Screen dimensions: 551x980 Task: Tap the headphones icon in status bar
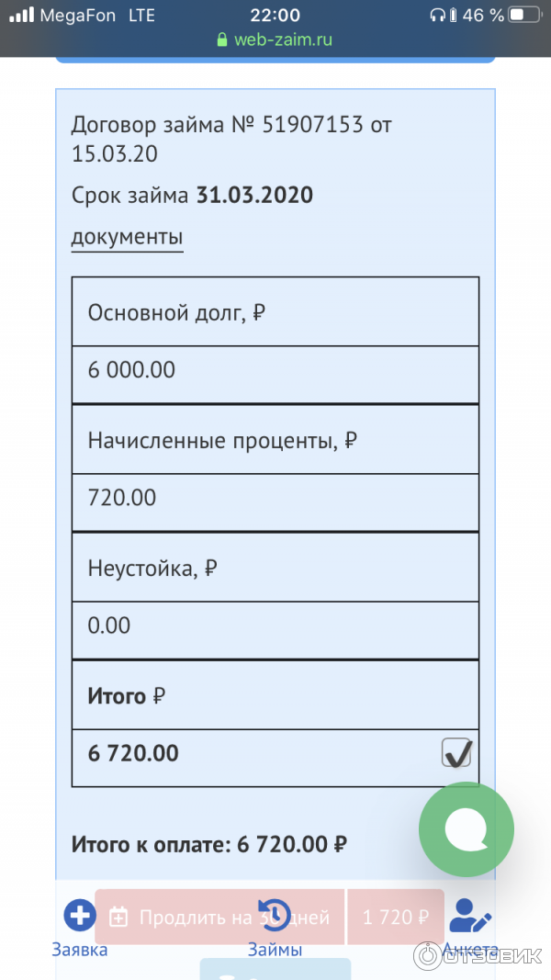(x=438, y=16)
